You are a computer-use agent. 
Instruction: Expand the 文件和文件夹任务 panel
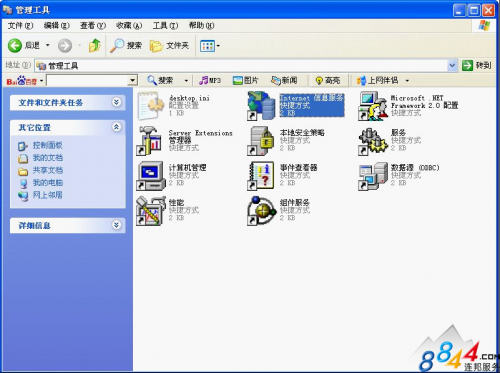click(116, 102)
